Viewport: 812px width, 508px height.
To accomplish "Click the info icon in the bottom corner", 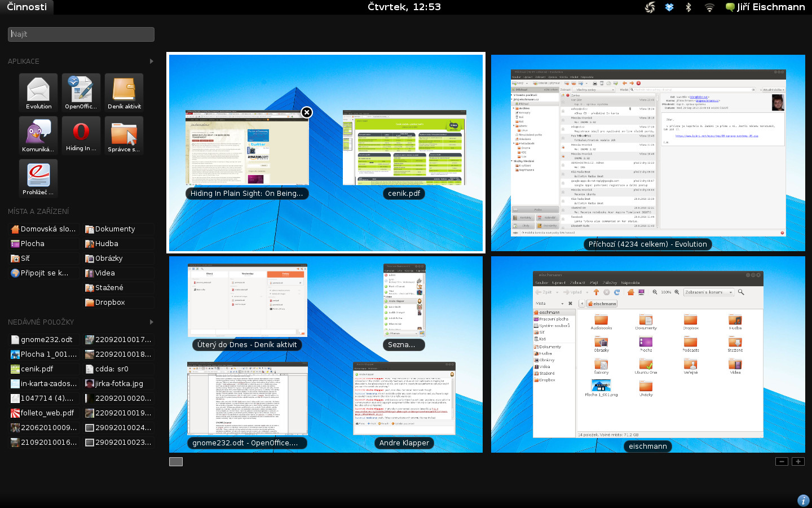I will pos(804,500).
